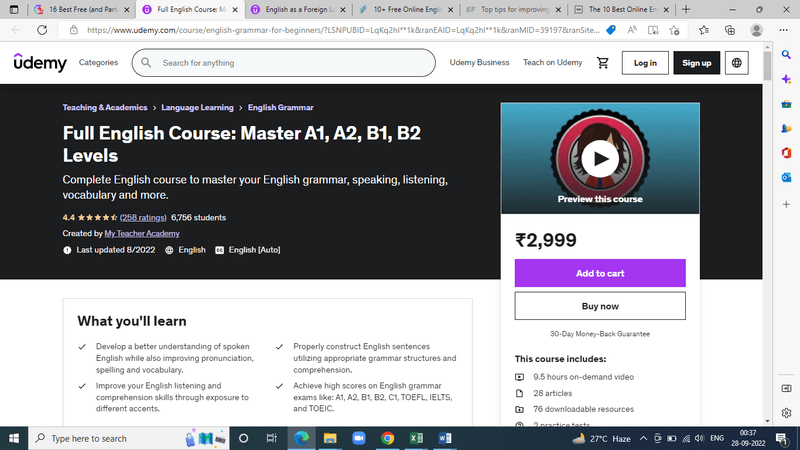Close the Full English Course tab
This screenshot has width=800, height=450.
pos(235,10)
